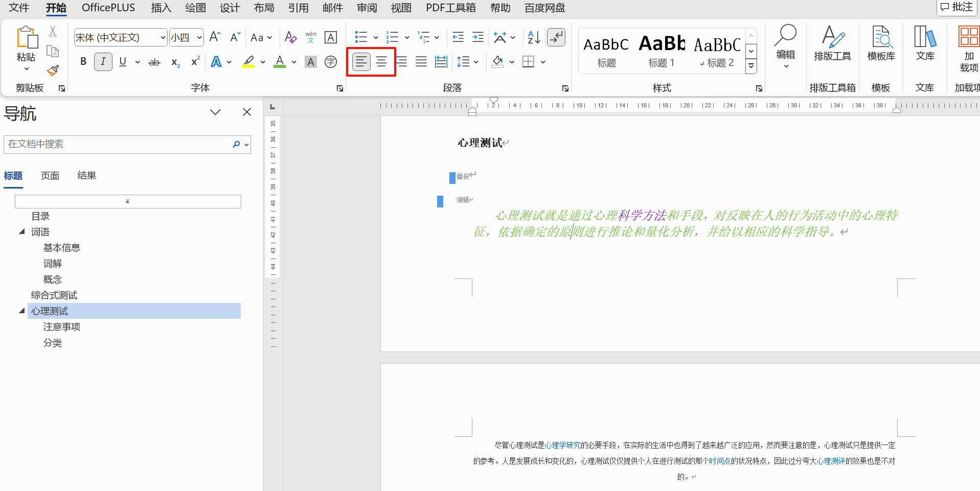Image resolution: width=980 pixels, height=491 pixels.
Task: Collapse the 心理测试 heading in navigation
Action: 22,311
